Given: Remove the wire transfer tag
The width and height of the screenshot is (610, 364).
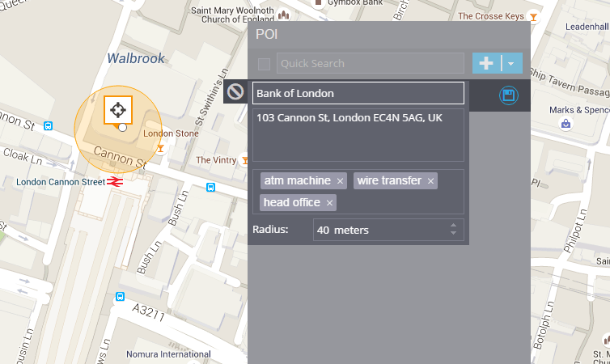Looking at the screenshot, I should pos(430,181).
